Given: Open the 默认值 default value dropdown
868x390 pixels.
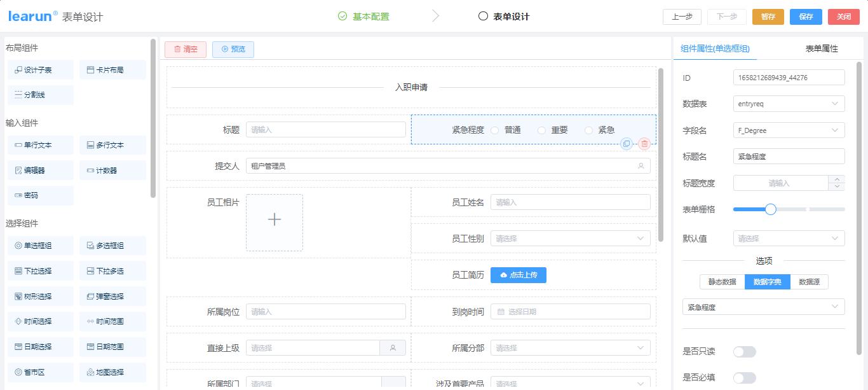Looking at the screenshot, I should 789,238.
